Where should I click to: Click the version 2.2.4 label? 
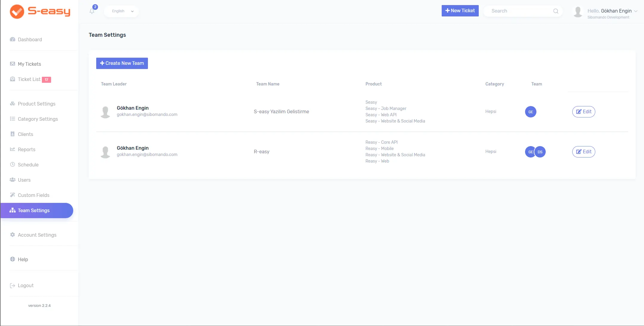(x=39, y=306)
